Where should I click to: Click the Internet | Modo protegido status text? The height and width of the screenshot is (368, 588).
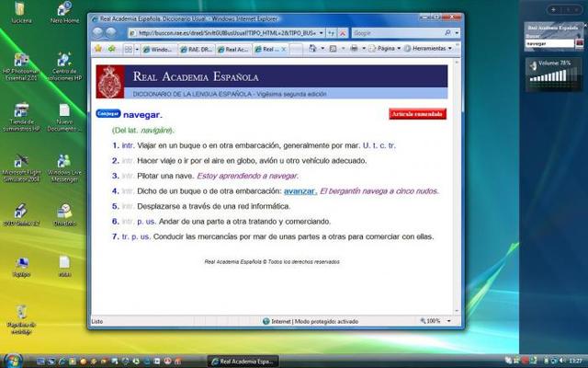tap(314, 321)
